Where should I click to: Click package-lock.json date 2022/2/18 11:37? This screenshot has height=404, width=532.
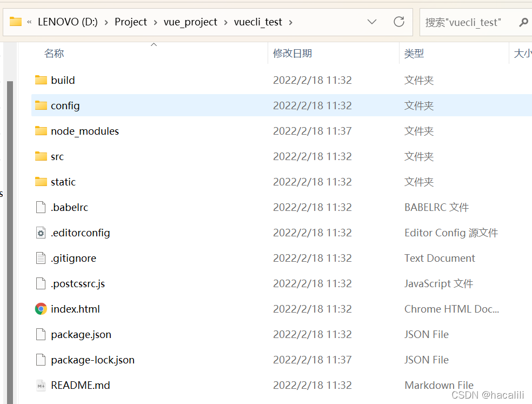click(x=312, y=360)
